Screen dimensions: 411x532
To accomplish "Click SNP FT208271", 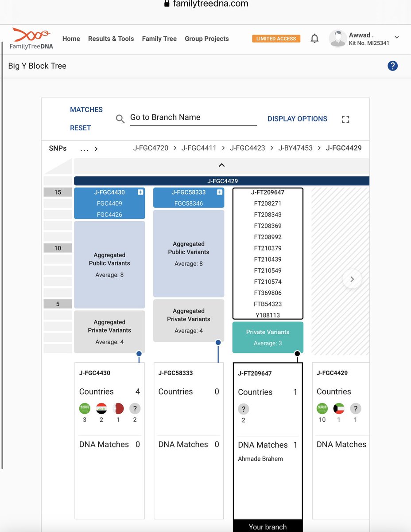I will pyautogui.click(x=268, y=203).
